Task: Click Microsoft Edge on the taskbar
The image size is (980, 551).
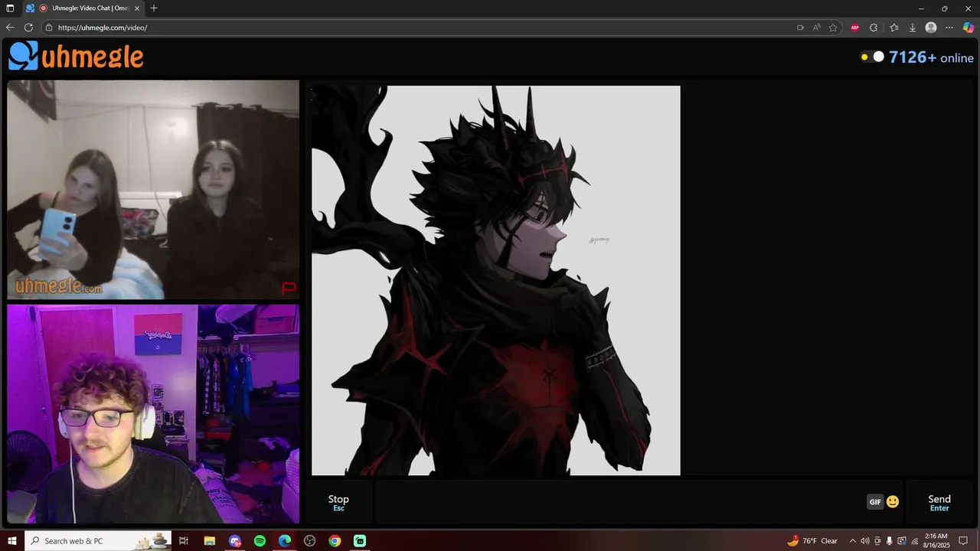Action: coord(285,541)
